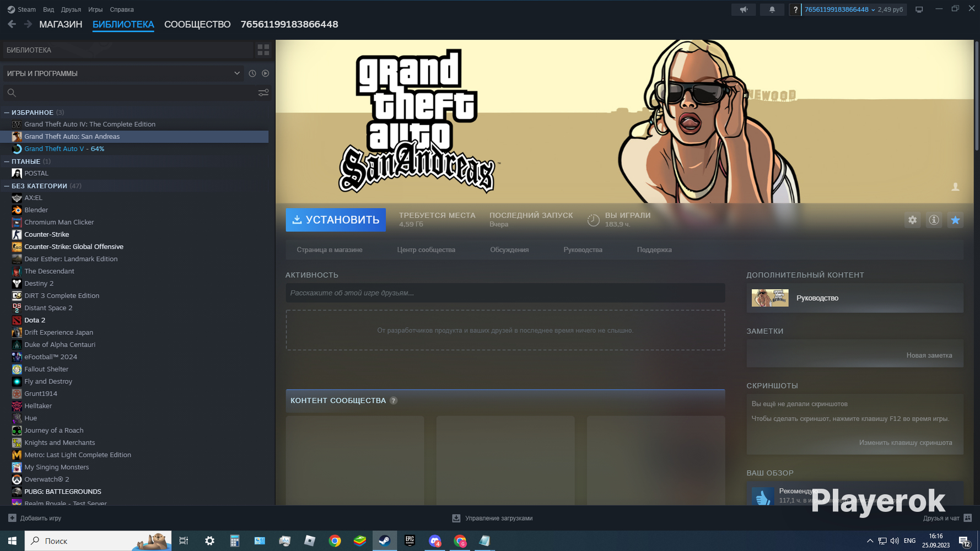Open Epic Games launcher from taskbar
Image resolution: width=980 pixels, height=551 pixels.
410,541
